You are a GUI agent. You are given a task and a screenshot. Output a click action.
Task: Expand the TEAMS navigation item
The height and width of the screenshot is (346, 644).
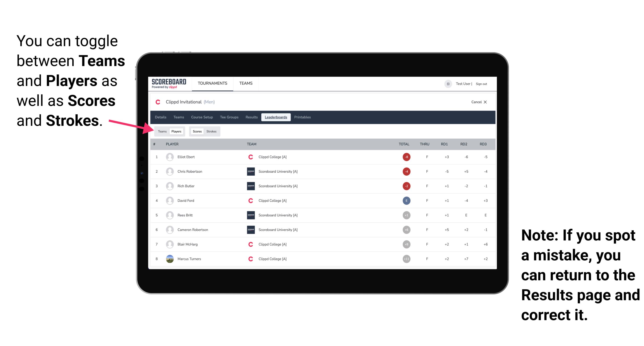[245, 84]
